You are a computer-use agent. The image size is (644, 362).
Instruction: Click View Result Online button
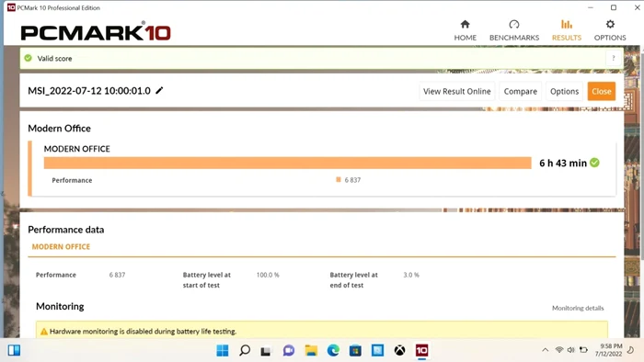coord(456,92)
